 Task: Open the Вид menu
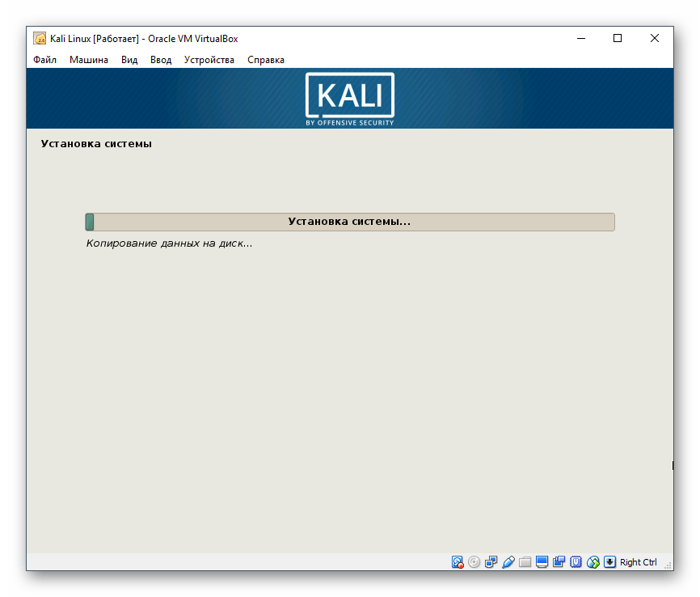[x=129, y=59]
